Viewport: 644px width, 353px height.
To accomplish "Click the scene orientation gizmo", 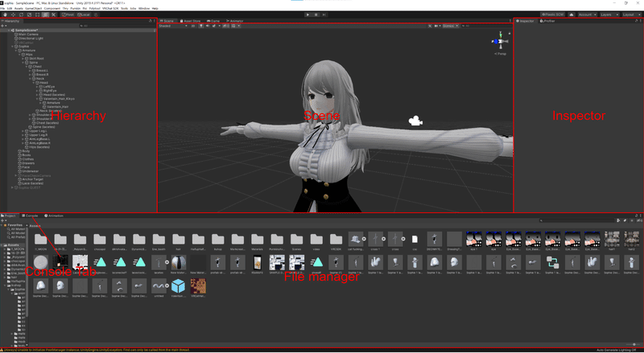I will tap(500, 42).
